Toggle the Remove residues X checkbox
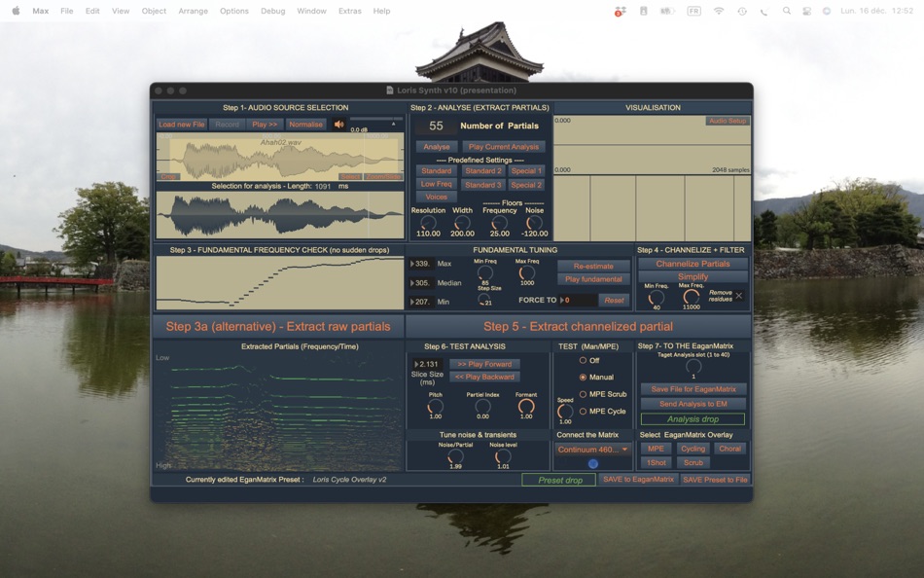 click(x=739, y=296)
